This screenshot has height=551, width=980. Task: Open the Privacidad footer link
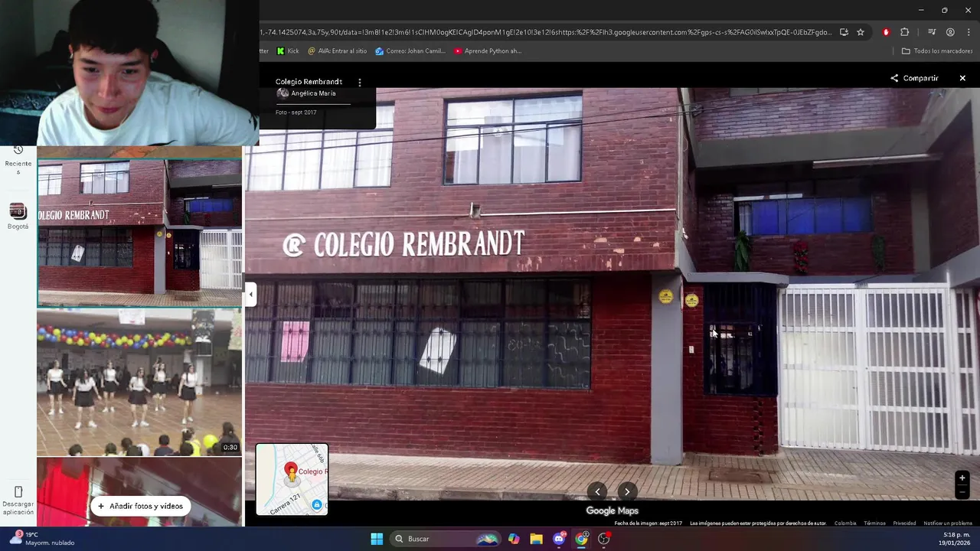(x=904, y=523)
